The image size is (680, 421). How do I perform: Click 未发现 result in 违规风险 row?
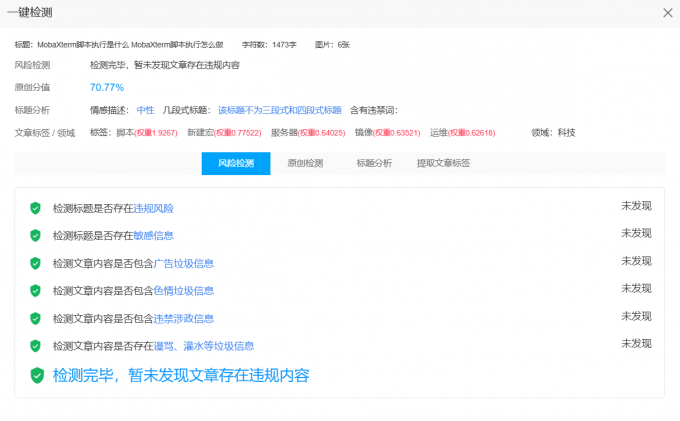(636, 206)
